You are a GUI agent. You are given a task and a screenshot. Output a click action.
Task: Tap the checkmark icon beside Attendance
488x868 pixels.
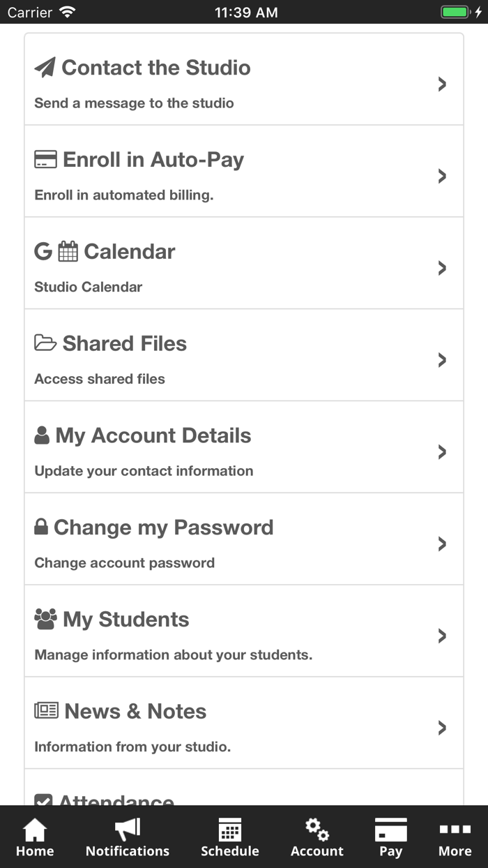coord(43,800)
